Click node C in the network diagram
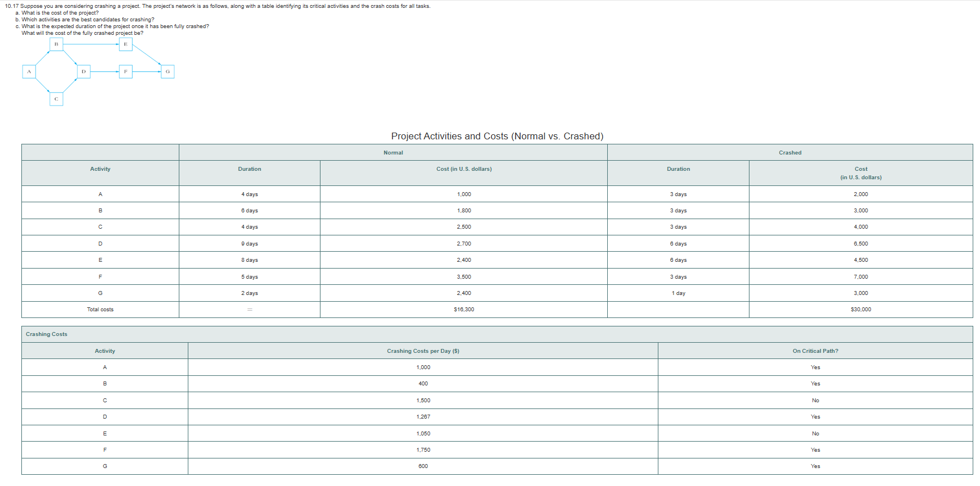Screen dimensions: 980x486 [56, 99]
